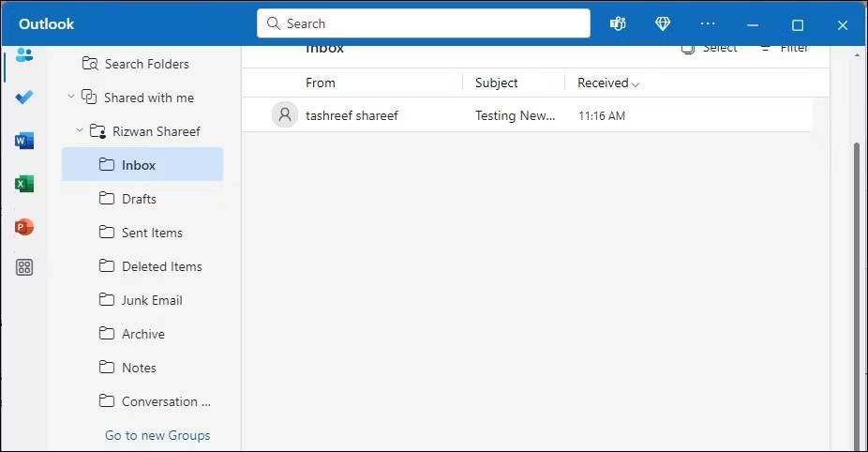Launch Word from the app sidebar
This screenshot has height=452, width=868.
coord(23,141)
